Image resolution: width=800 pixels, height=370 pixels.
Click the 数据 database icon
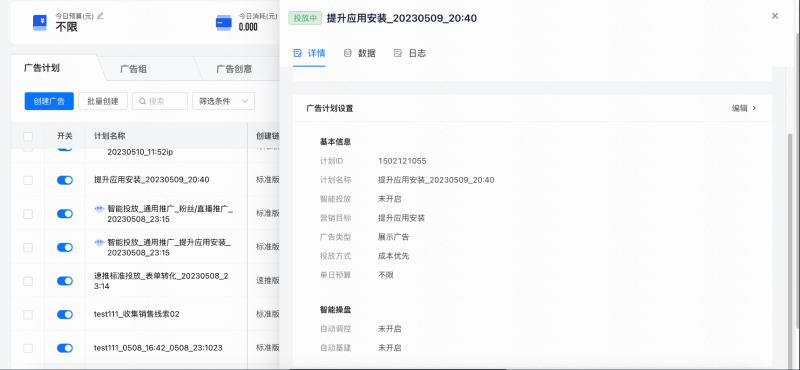(348, 53)
